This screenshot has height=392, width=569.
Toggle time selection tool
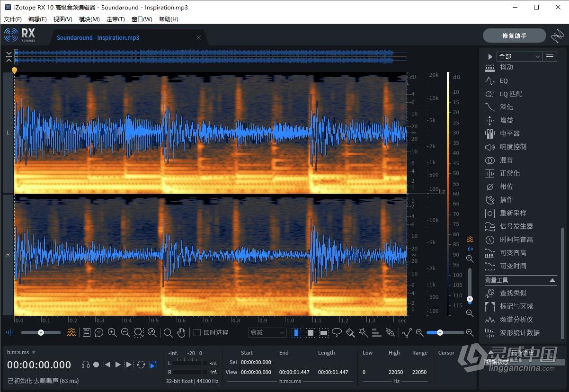pyautogui.click(x=296, y=333)
